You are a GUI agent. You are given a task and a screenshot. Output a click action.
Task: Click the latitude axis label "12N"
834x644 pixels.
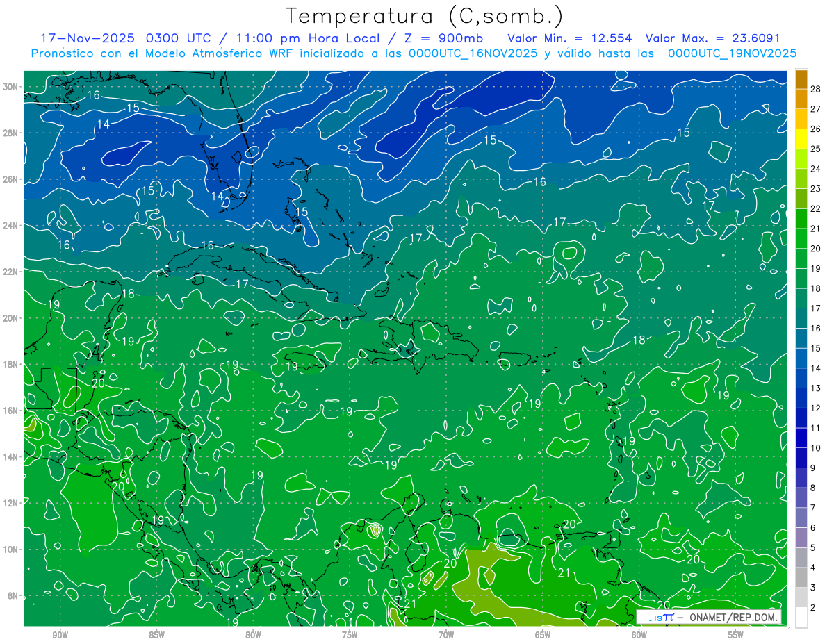[x=10, y=503]
